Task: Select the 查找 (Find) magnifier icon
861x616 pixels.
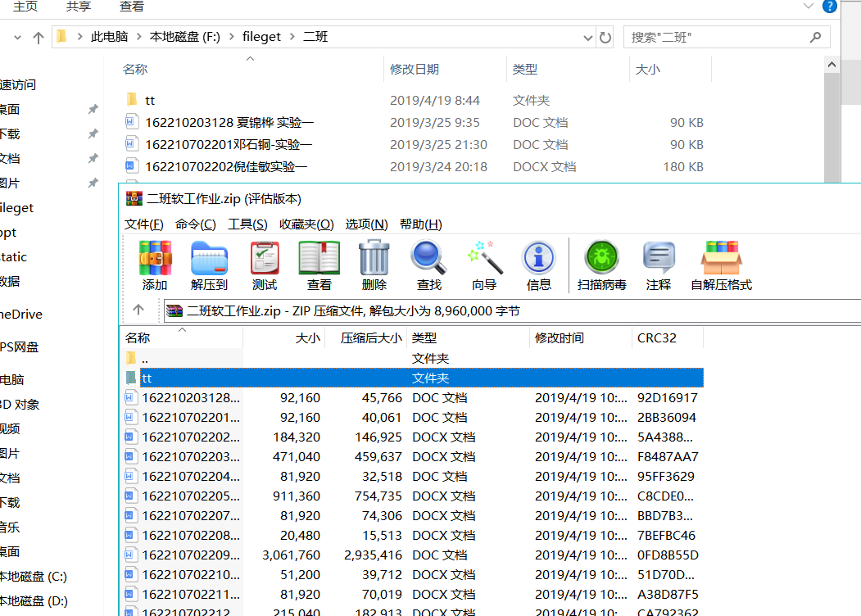Action: [x=428, y=264]
